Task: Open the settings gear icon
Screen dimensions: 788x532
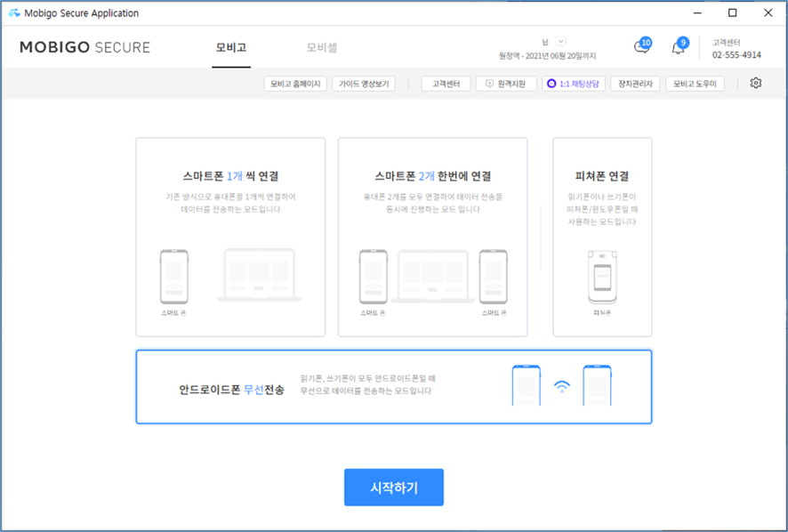Action: [756, 84]
